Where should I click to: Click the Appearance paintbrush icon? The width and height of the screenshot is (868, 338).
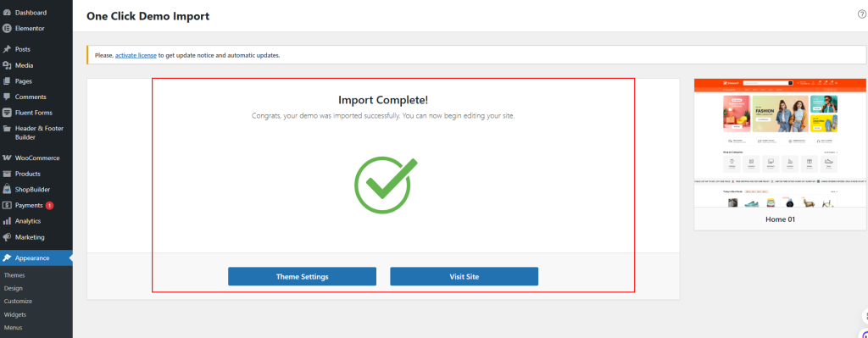tap(7, 258)
